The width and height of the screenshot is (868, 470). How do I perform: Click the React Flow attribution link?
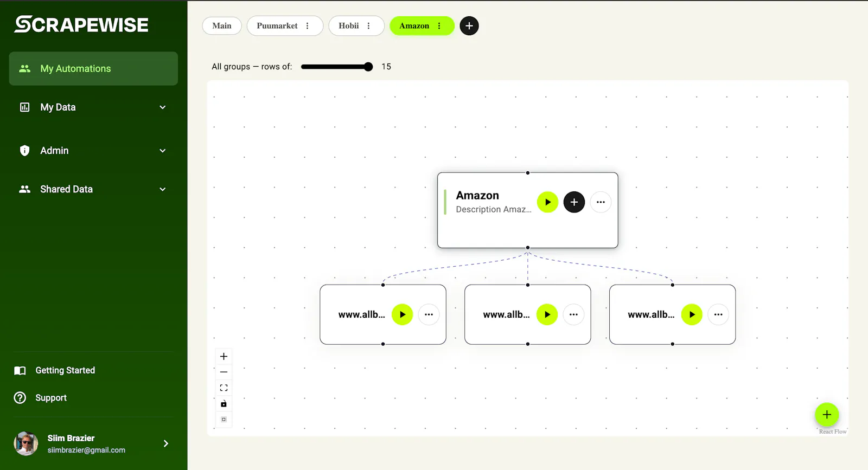click(833, 432)
